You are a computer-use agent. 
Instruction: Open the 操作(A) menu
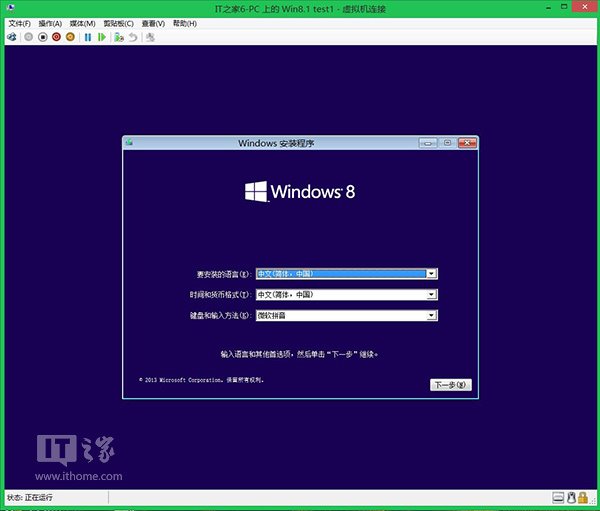pyautogui.click(x=50, y=23)
